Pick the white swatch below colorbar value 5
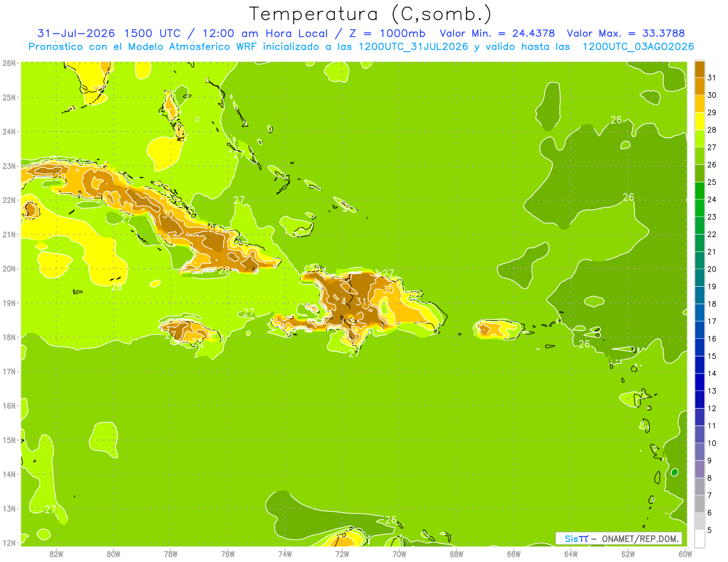The image size is (728, 562). (699, 538)
